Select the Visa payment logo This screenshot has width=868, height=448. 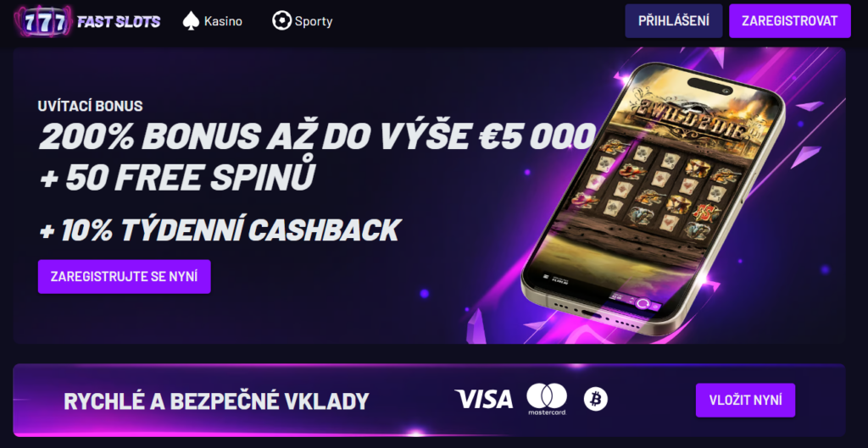[x=484, y=399]
